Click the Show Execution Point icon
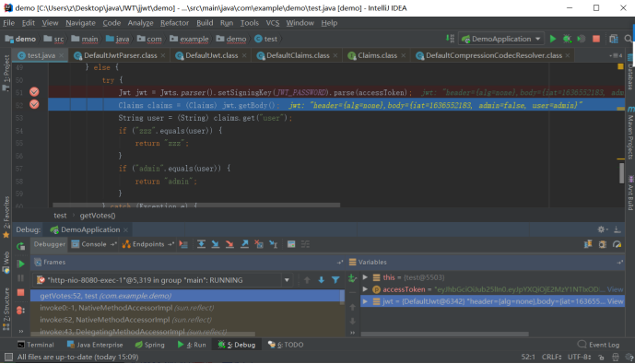Image resolution: width=635 pixels, height=364 pixels. point(183,244)
